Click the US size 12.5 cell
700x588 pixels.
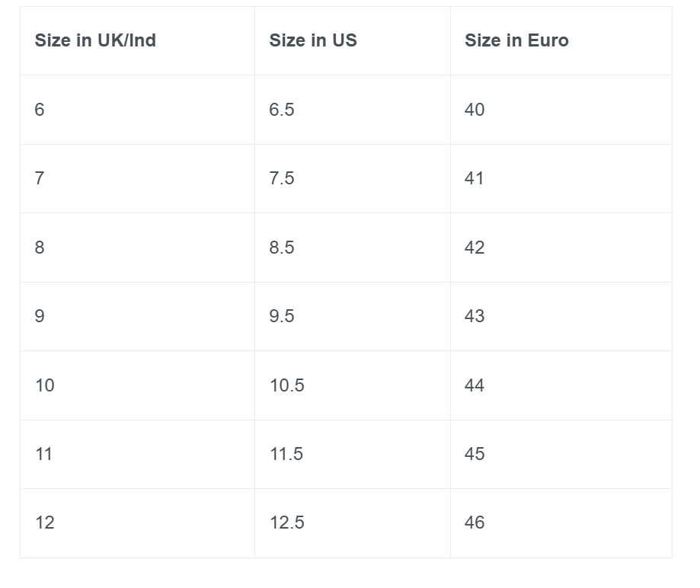287,522
